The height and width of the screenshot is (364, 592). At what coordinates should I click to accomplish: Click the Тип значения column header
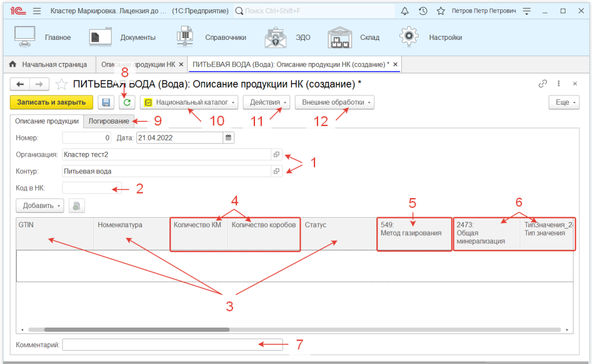click(547, 233)
